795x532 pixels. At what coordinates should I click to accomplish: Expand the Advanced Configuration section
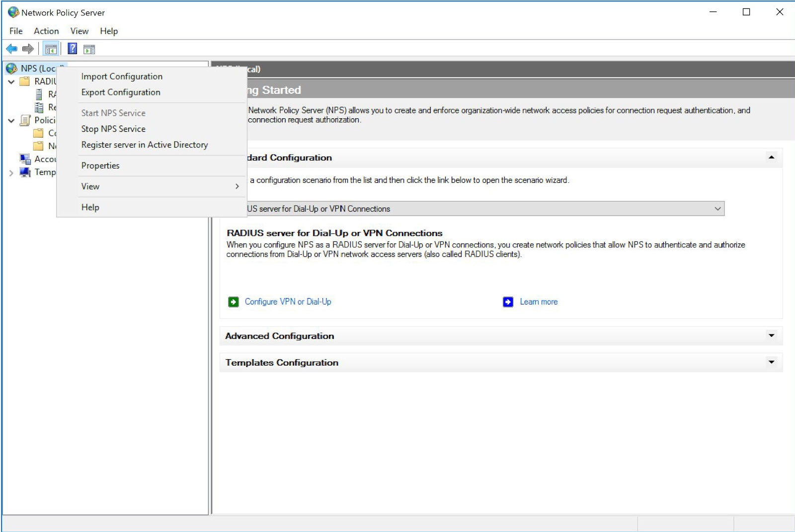pos(771,336)
